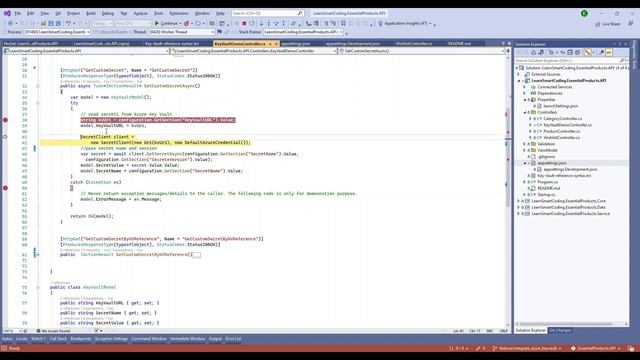The image size is (640, 360).
Task: Click the Continue debugging button
Action: pyautogui.click(x=166, y=23)
